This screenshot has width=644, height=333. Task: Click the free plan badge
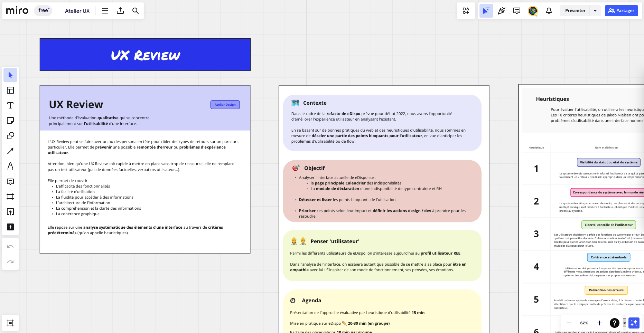point(43,11)
